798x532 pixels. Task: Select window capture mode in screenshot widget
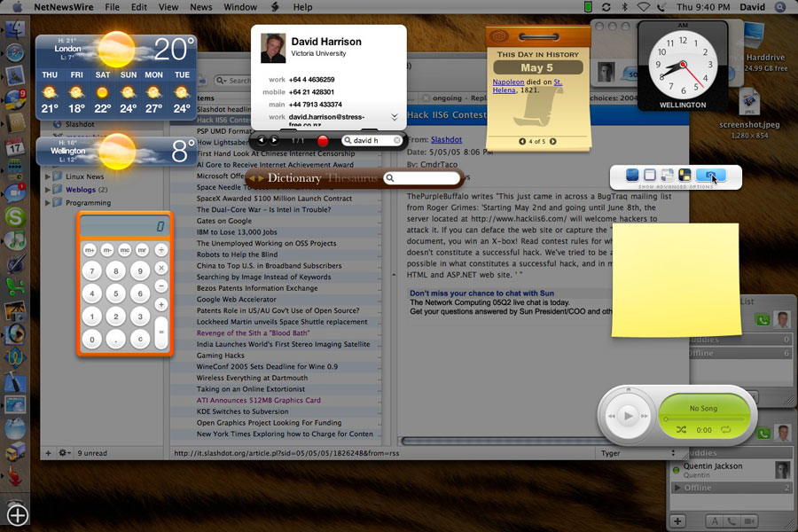click(x=650, y=176)
